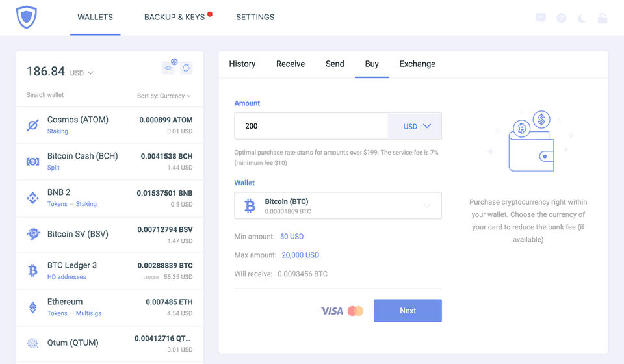The image size is (624, 364).
Task: Open the Sort by: Currency dropdown
Action: [x=164, y=96]
